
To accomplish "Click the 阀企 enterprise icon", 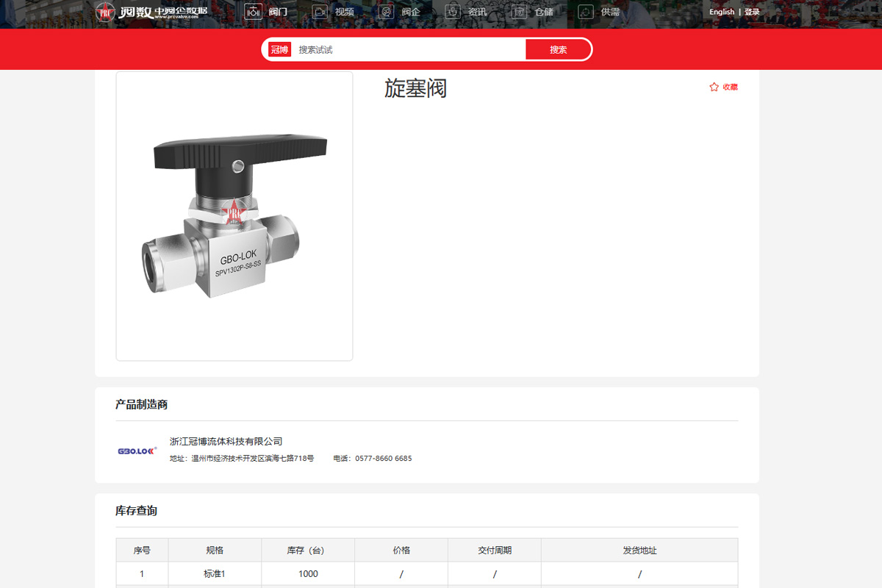I will (x=386, y=12).
